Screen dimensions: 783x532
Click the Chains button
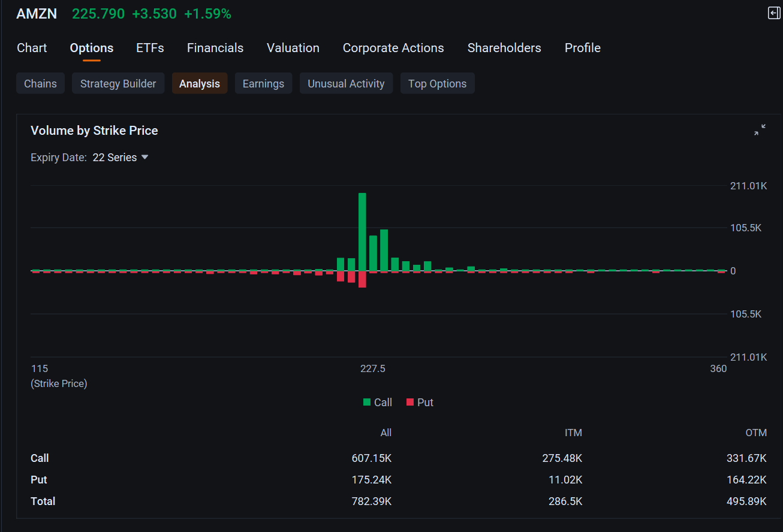coord(40,83)
